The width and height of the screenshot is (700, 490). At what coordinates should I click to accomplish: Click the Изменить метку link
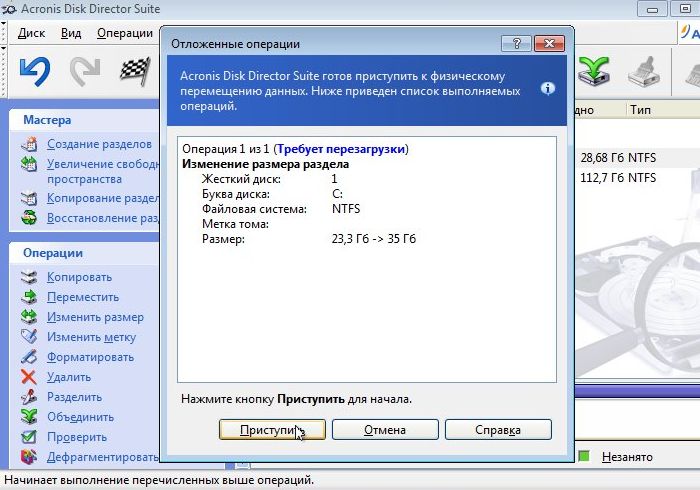click(x=92, y=337)
